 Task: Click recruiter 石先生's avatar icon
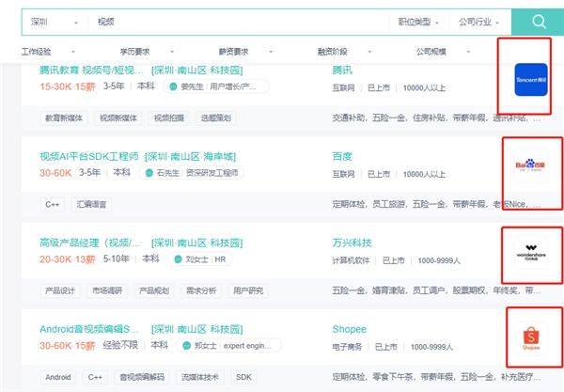click(x=149, y=173)
